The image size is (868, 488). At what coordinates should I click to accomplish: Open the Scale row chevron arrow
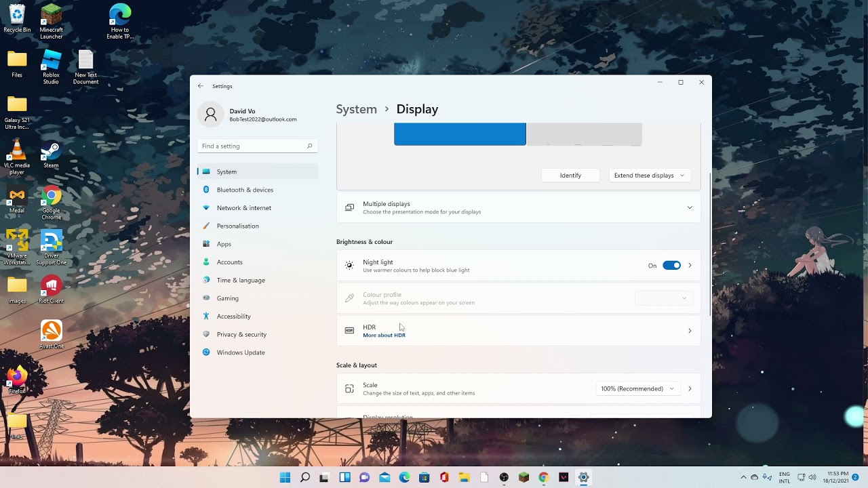click(690, 389)
